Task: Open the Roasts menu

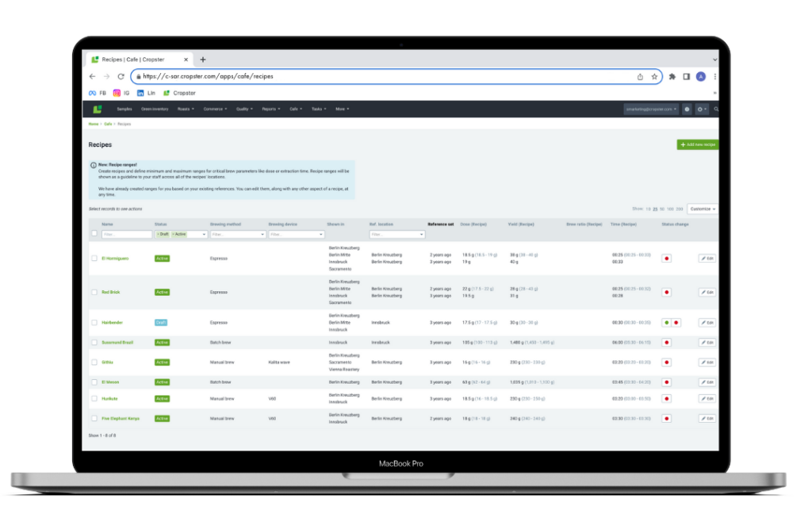Action: (x=185, y=109)
